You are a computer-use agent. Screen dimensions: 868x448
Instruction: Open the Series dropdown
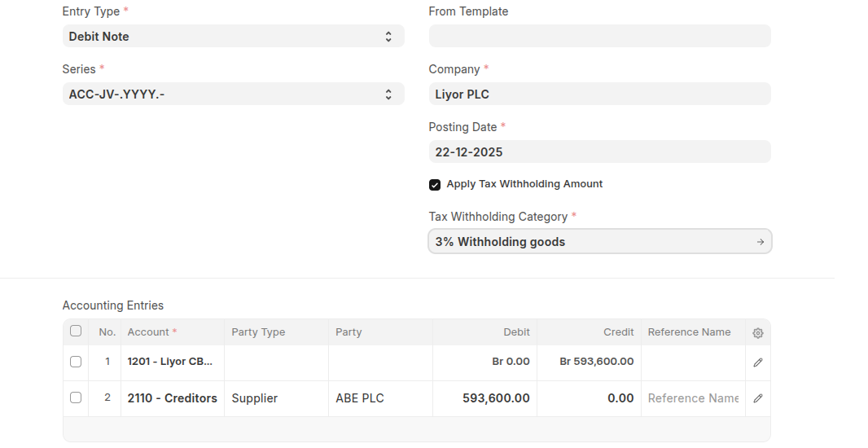point(233,94)
